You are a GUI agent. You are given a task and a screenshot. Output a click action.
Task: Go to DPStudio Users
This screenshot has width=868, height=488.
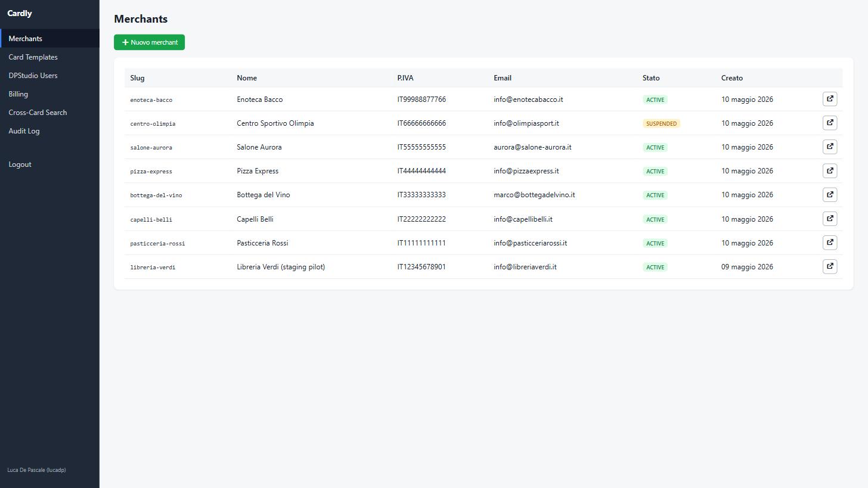(49, 76)
